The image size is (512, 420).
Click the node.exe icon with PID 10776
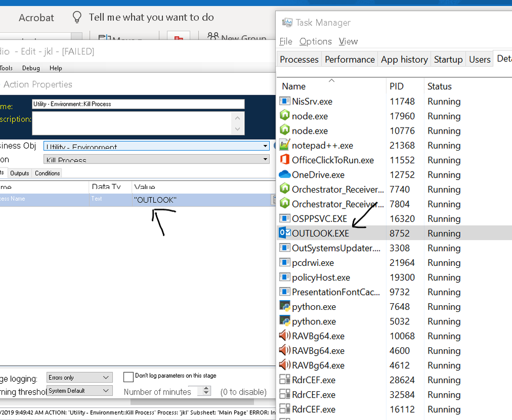pos(285,130)
